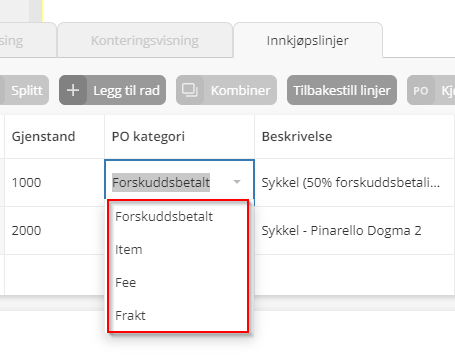
Task: Switch to the Konteringsvisning tab
Action: pyautogui.click(x=145, y=40)
